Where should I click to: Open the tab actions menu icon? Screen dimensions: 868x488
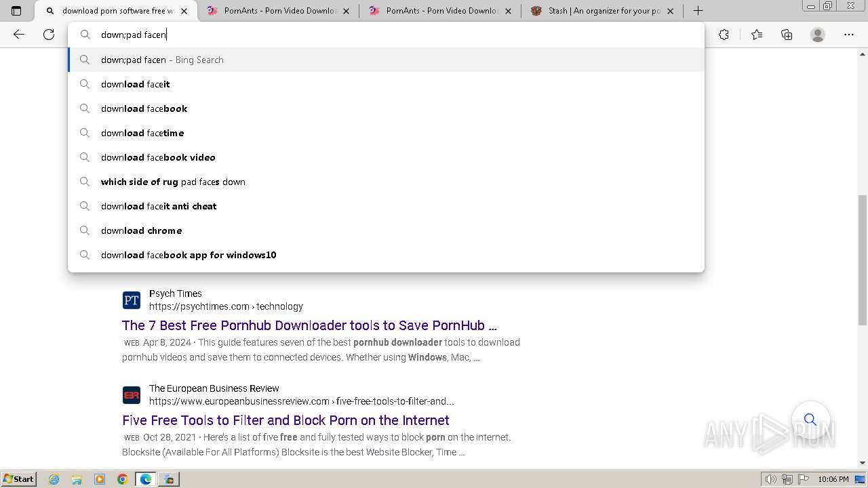tap(16, 11)
